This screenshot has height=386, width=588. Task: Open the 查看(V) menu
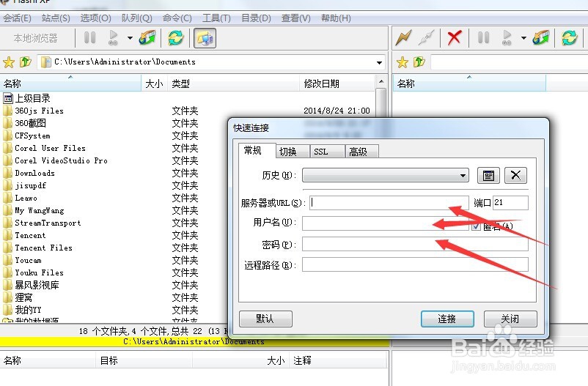[x=296, y=18]
